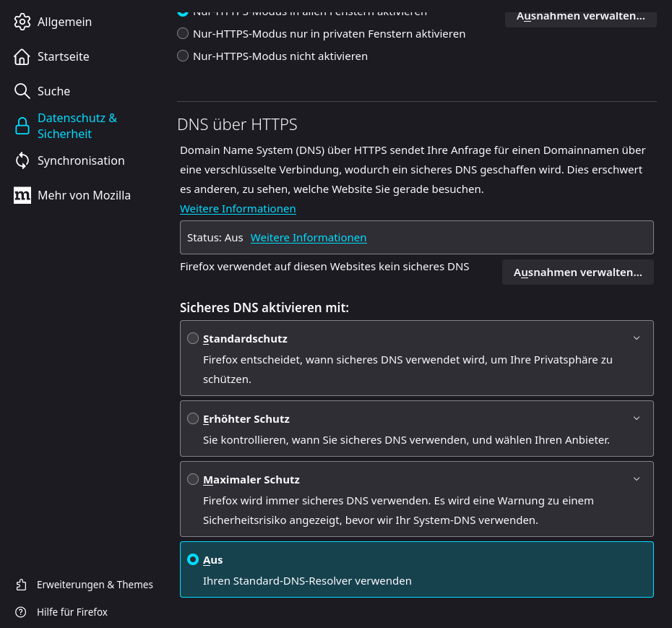Click Ausnahmen verwalten for secure DNS
This screenshot has height=628, width=672.
coord(577,272)
